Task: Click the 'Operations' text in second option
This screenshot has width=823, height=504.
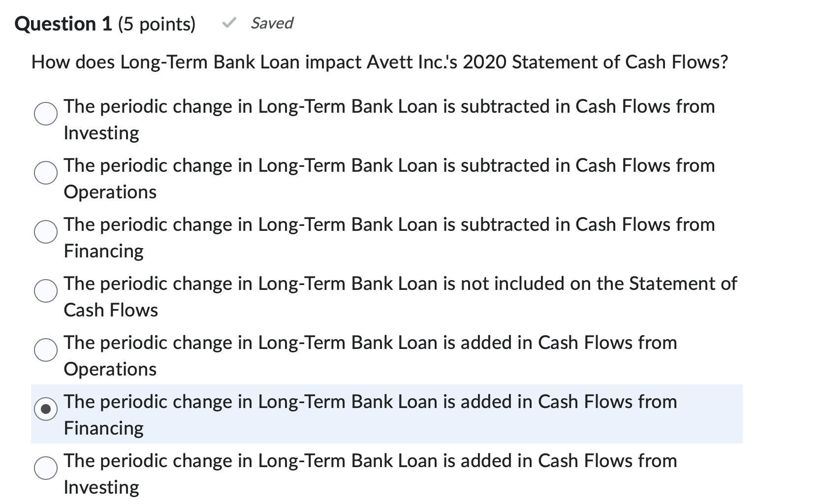Action: pos(109,191)
